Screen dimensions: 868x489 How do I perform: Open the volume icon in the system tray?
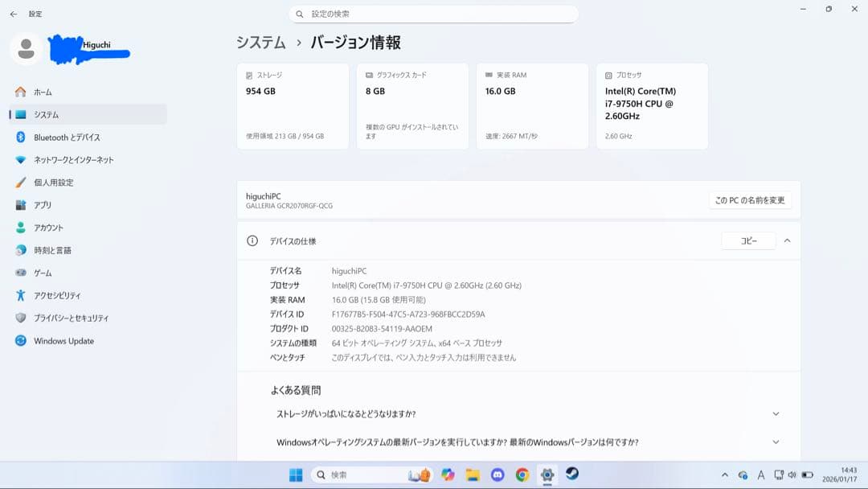[x=792, y=475]
